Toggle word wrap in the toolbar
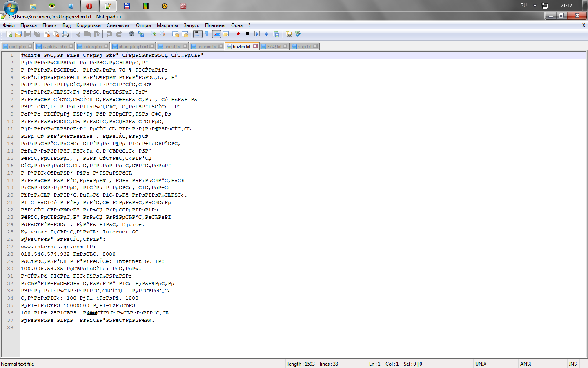 [x=198, y=34]
